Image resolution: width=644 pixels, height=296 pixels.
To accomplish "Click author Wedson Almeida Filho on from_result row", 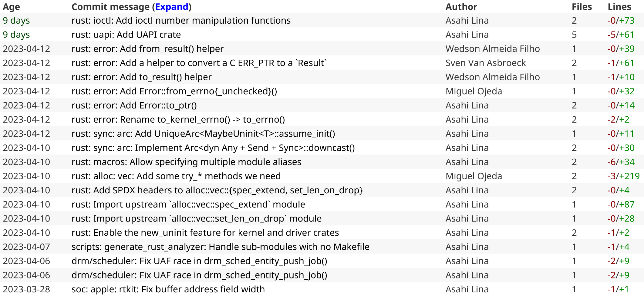I will click(x=493, y=49).
